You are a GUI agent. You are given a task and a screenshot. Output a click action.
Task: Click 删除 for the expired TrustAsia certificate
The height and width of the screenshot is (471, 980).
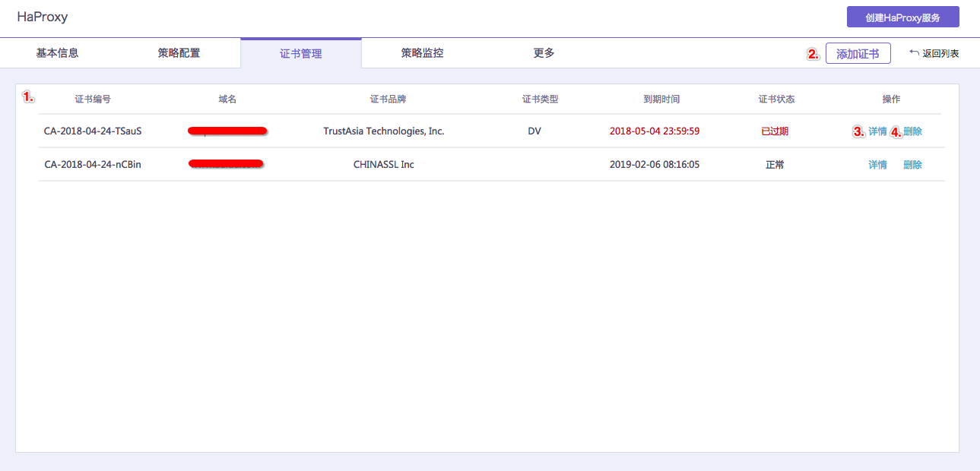912,131
